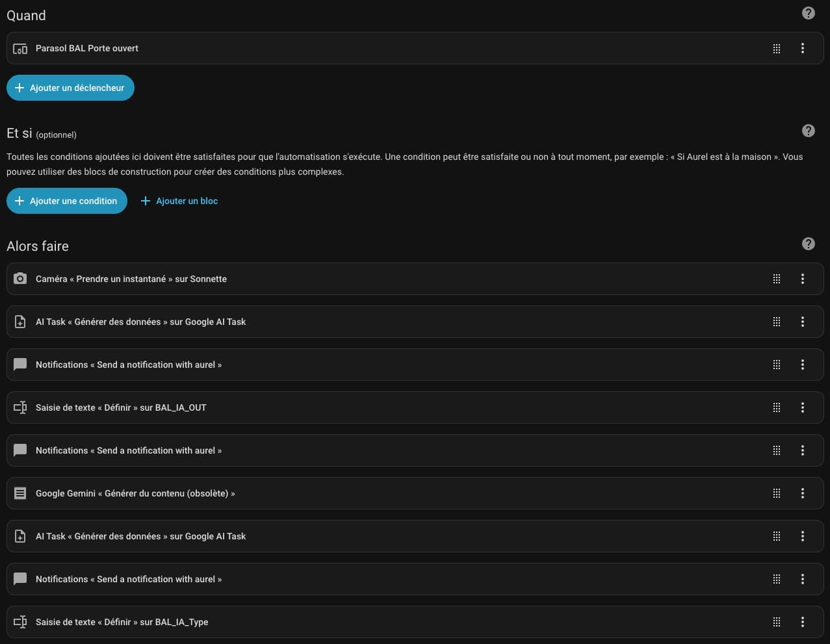The height and width of the screenshot is (644, 830).
Task: Expand Parasol BAL Porte ouvert trigger
Action: pyautogui.click(x=87, y=48)
